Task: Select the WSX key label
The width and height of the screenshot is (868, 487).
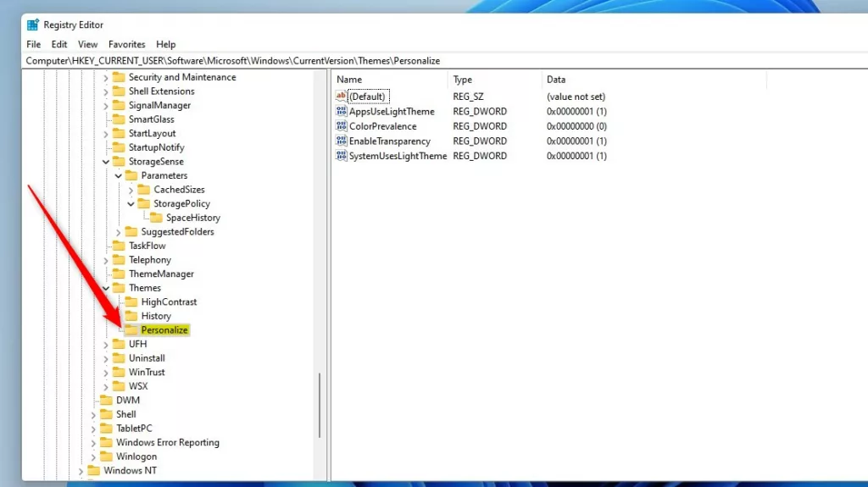Action: 138,386
